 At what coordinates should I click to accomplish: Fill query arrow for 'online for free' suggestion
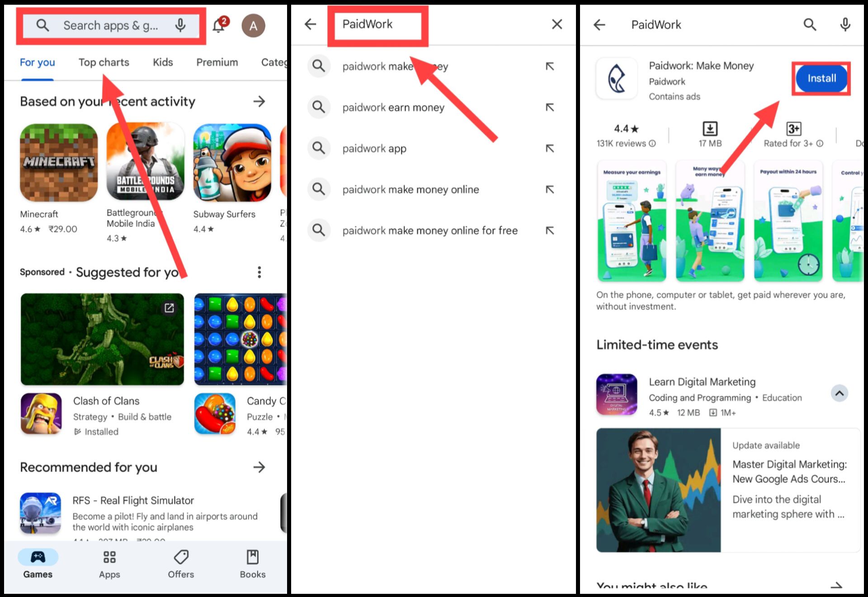(x=550, y=231)
